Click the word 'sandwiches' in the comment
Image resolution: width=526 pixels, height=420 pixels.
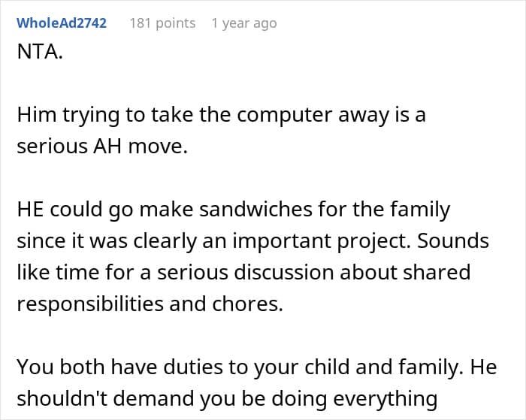click(257, 210)
